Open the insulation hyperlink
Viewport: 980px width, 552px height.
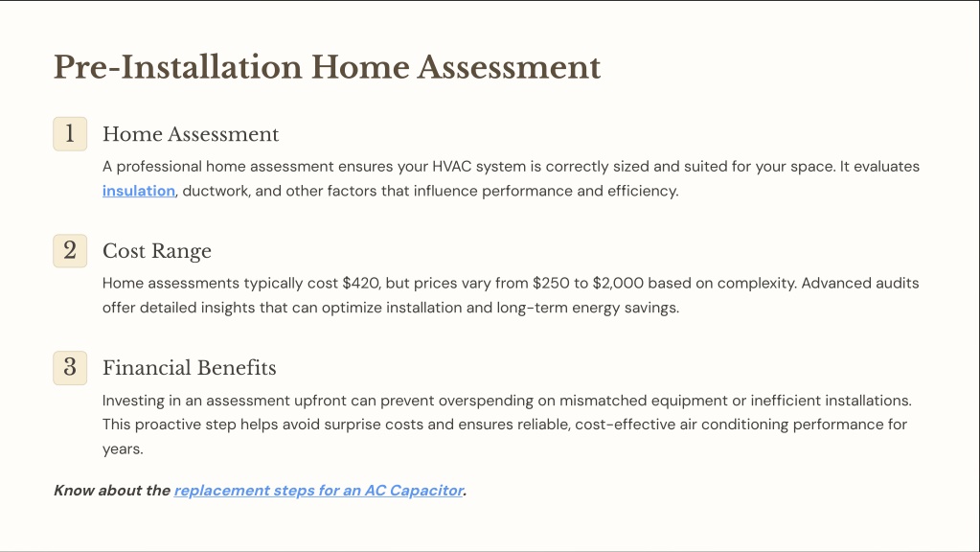(139, 191)
